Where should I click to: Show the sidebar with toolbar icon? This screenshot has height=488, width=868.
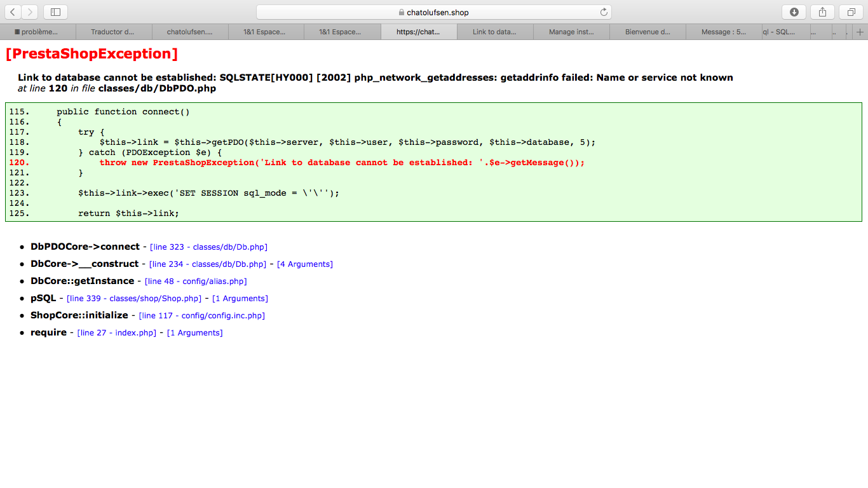click(55, 12)
